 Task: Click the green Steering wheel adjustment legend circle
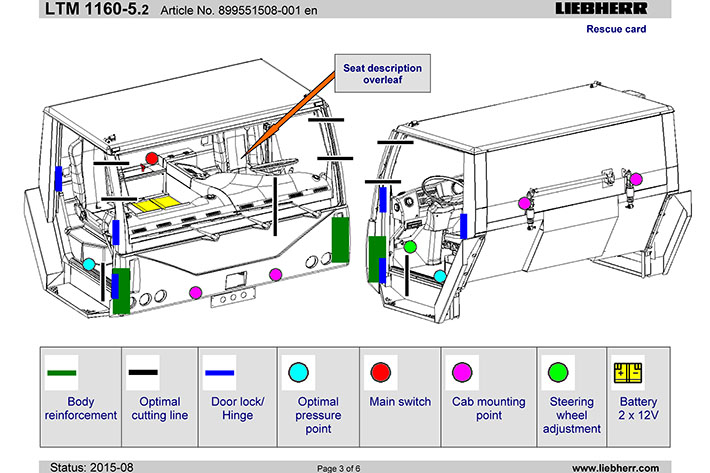(x=556, y=373)
